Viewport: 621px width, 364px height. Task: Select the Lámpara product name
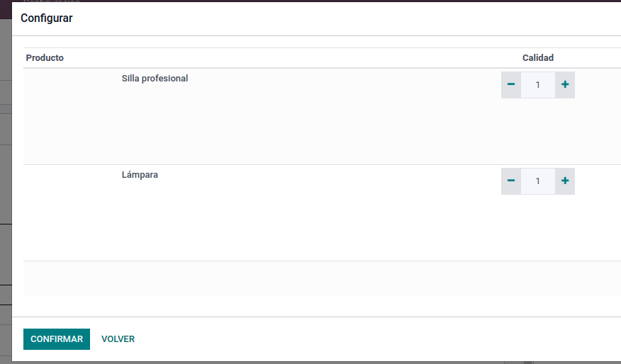tap(140, 174)
